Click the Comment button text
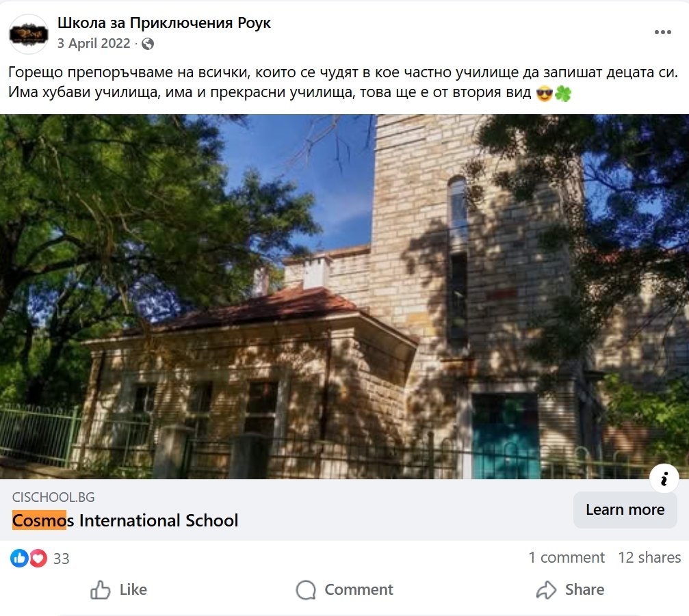689x616 pixels. coord(359,589)
